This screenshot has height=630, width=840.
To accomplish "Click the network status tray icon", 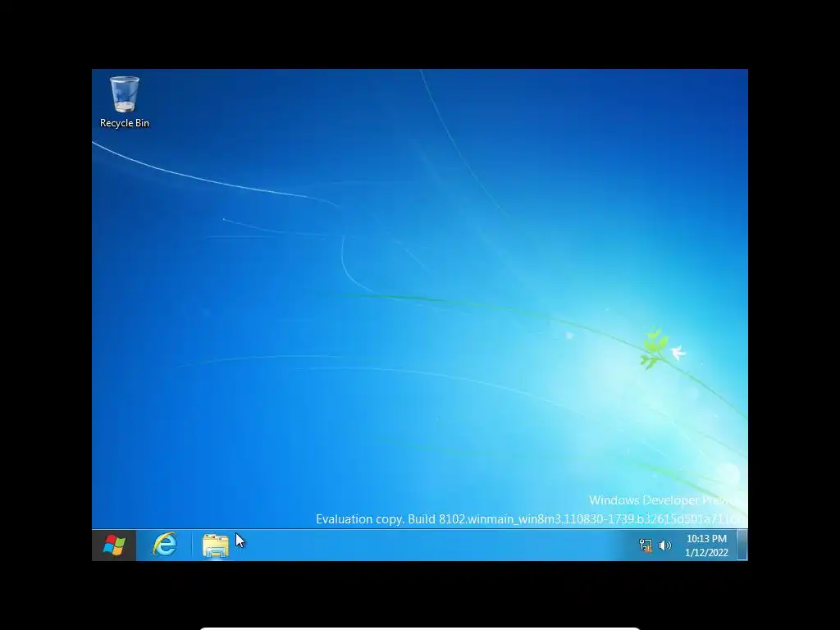I will [x=646, y=546].
